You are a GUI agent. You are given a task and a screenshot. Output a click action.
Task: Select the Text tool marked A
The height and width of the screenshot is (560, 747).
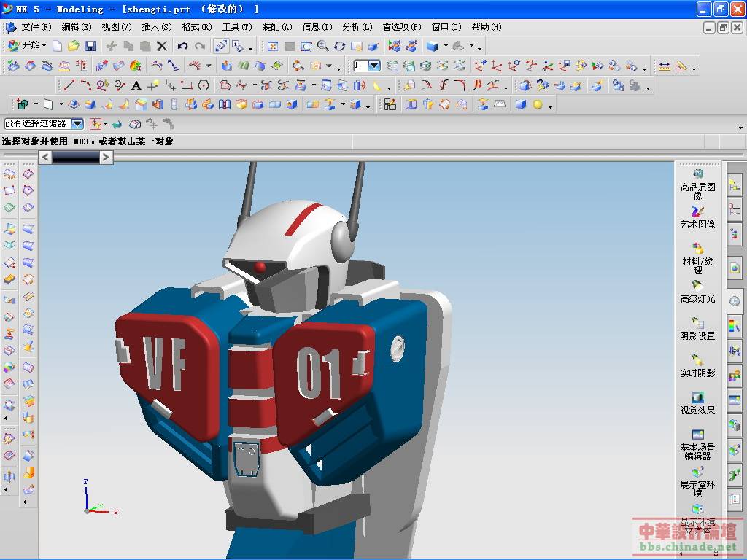click(x=136, y=85)
